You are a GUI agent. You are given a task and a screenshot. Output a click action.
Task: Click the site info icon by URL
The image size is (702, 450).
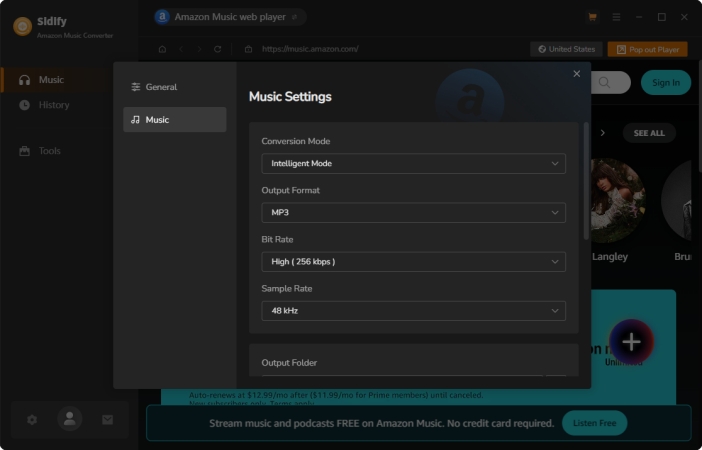click(248, 49)
